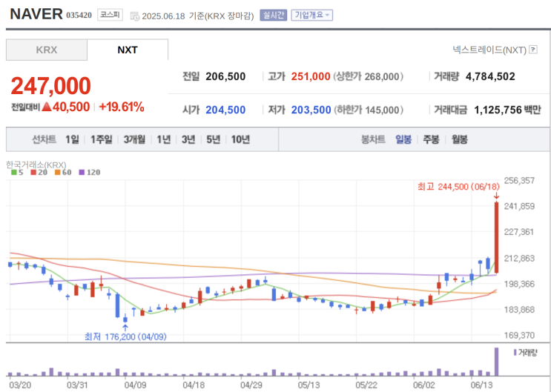
Task: Show the 10년 line chart
Action: point(240,139)
